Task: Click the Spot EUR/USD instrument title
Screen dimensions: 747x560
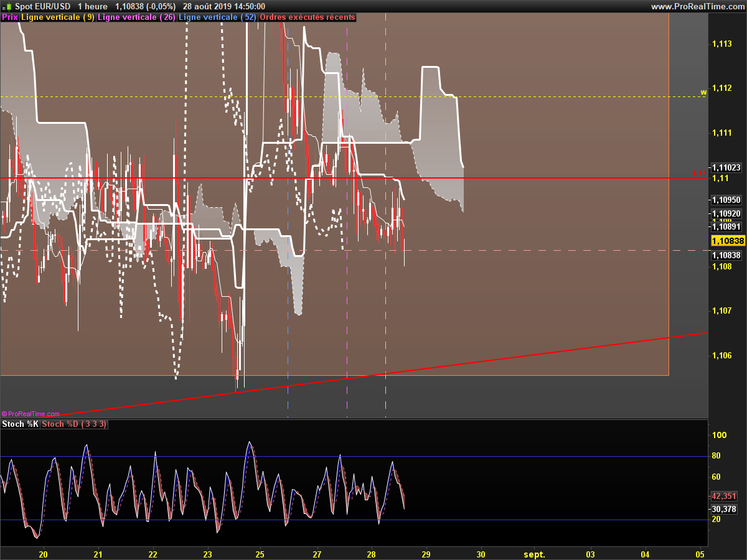Action: coord(44,6)
